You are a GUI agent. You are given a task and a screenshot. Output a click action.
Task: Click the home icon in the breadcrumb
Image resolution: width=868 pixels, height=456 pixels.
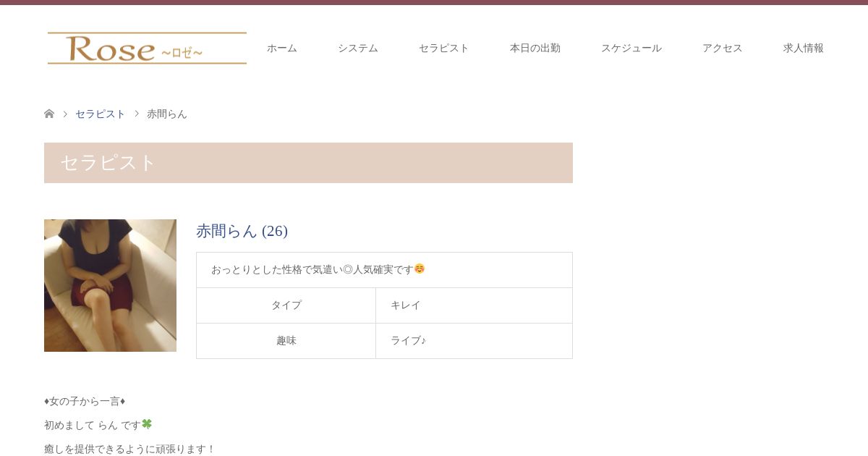[x=49, y=114]
